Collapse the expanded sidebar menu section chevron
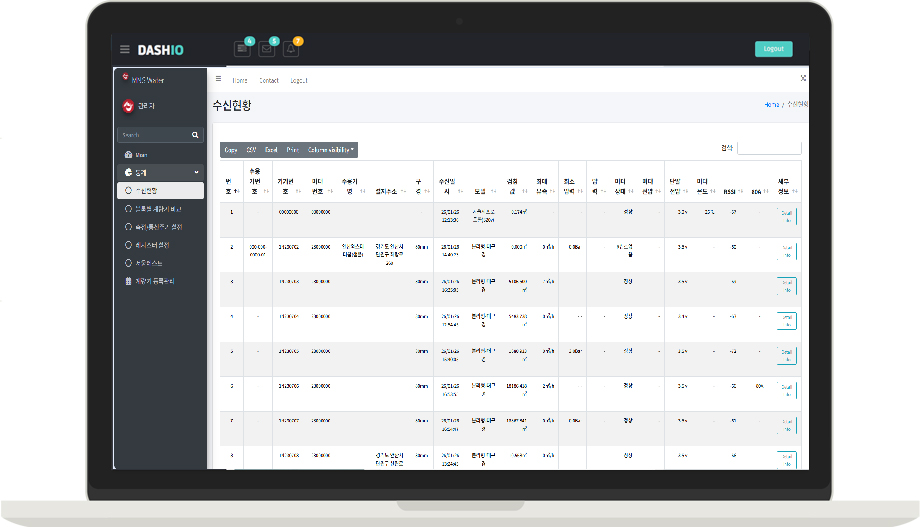This screenshot has height=527, width=920. coord(196,172)
